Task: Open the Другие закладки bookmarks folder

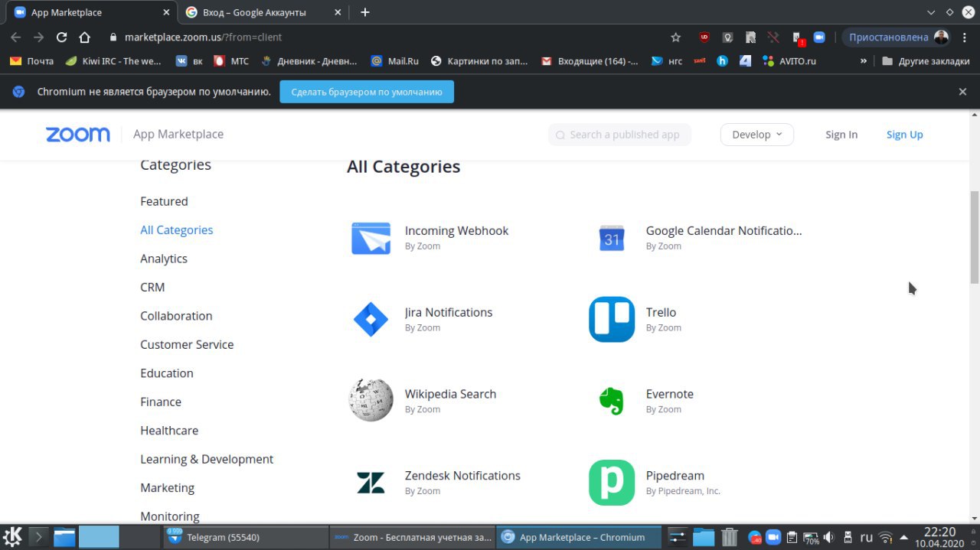Action: 926,61
